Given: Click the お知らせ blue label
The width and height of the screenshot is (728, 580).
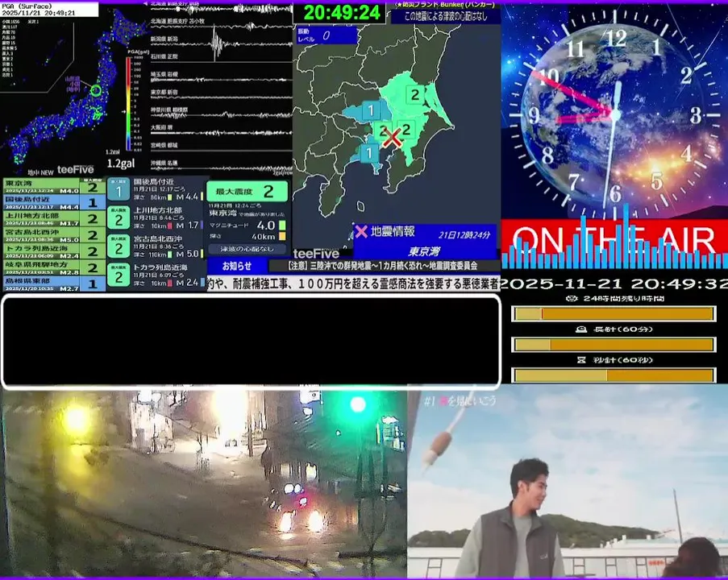Looking at the screenshot, I should [237, 266].
